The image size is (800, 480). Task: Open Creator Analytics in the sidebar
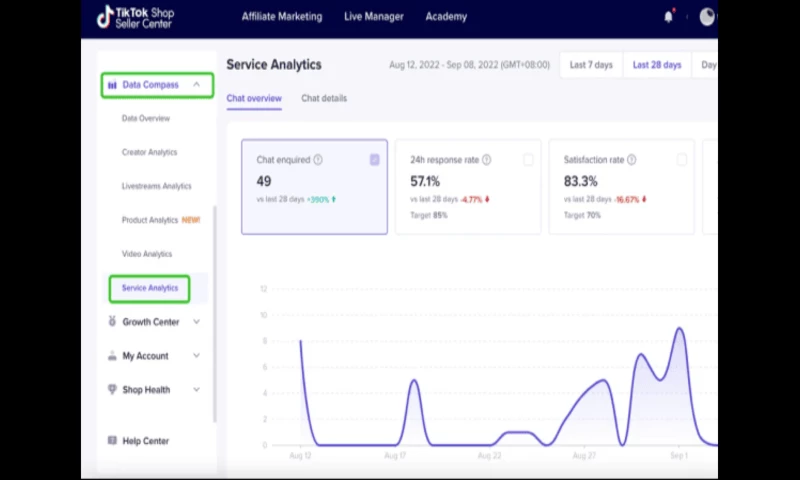tap(149, 153)
